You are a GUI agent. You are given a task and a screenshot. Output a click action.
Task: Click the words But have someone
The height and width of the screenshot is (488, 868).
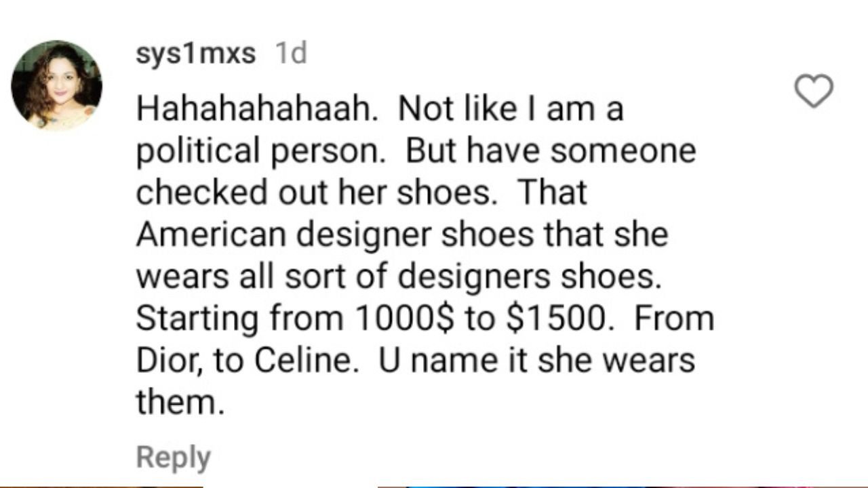(551, 151)
